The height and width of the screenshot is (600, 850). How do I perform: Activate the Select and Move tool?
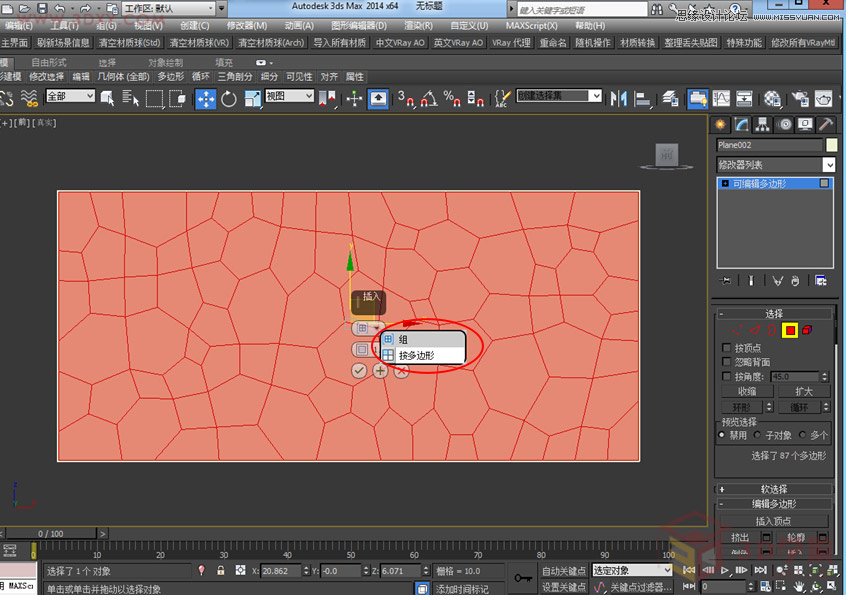pos(205,97)
